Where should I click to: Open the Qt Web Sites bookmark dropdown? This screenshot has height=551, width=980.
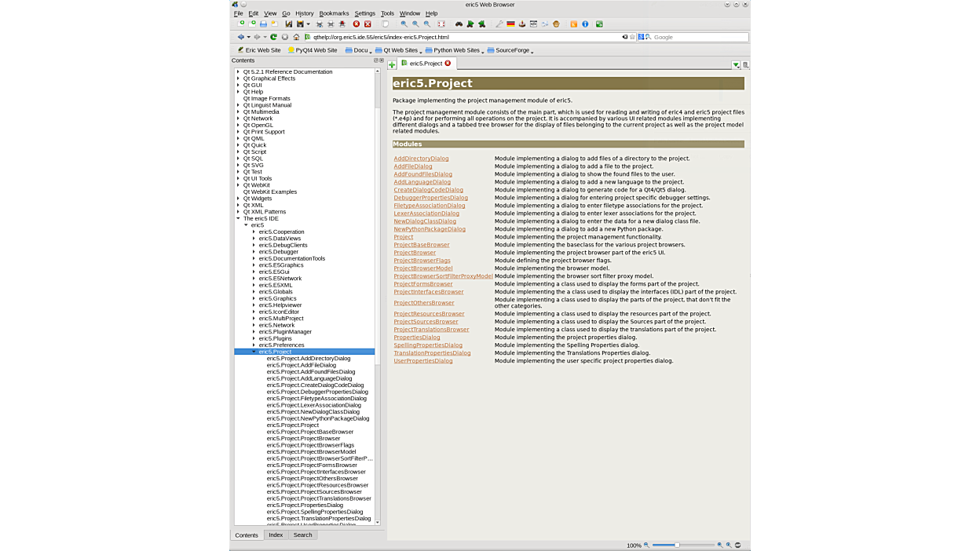(x=400, y=50)
